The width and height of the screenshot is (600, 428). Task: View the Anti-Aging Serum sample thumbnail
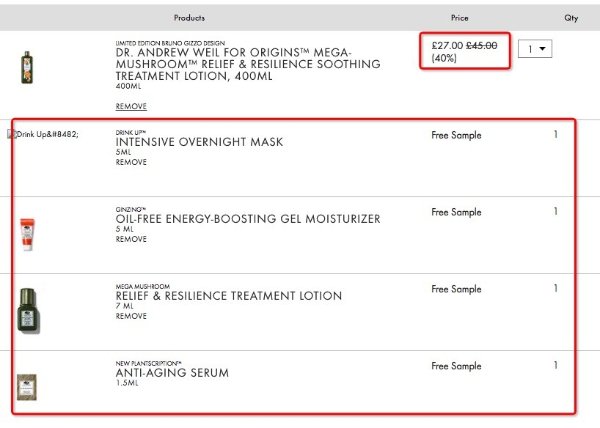click(27, 386)
